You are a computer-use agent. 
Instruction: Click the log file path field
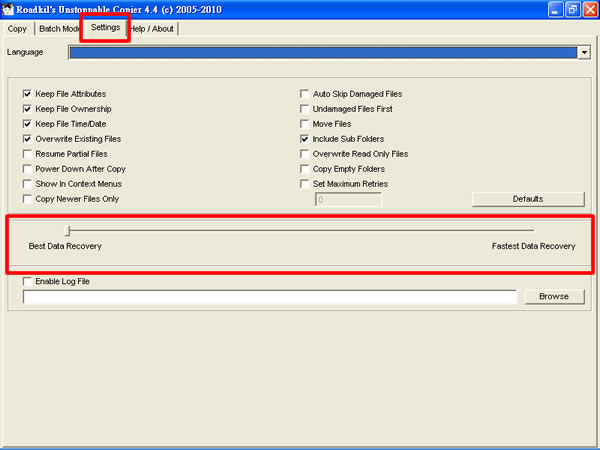coord(270,297)
